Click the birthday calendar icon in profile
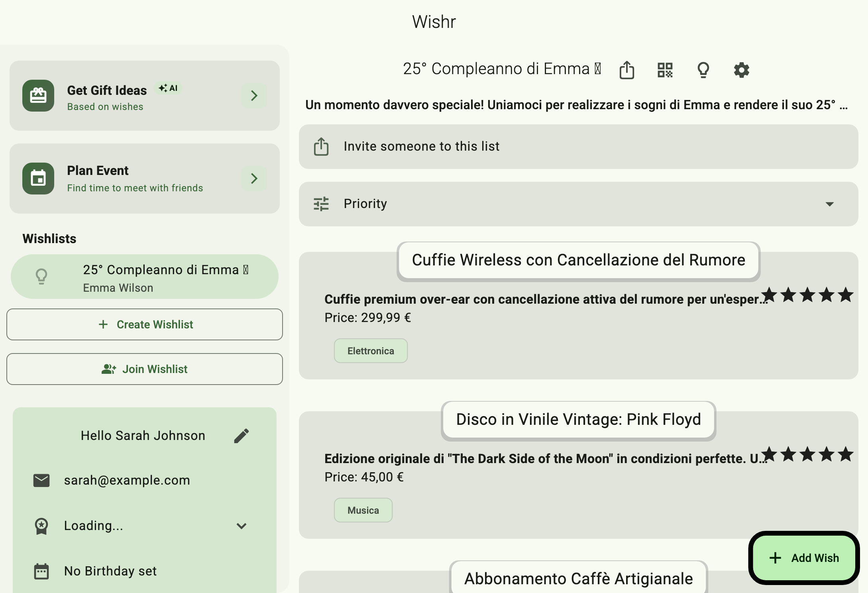Viewport: 868px width, 593px height. tap(41, 571)
